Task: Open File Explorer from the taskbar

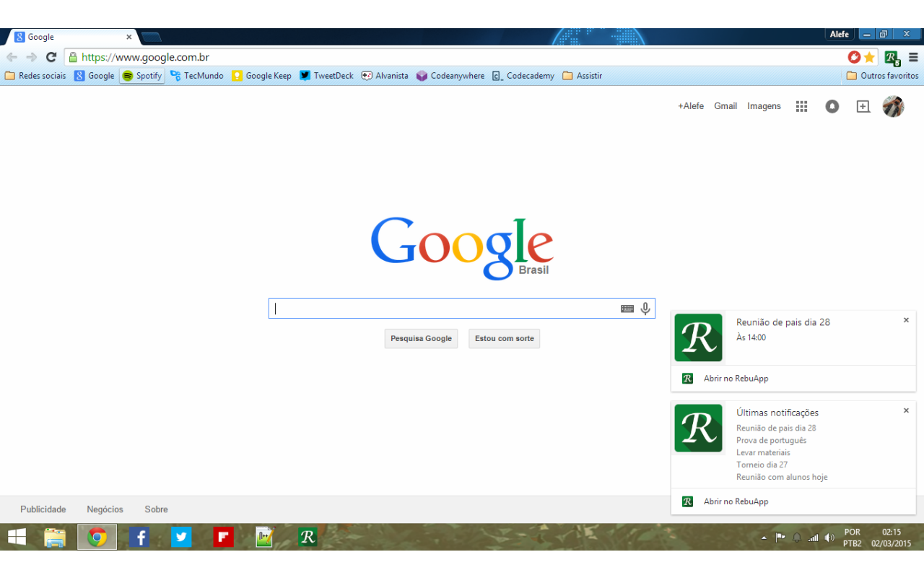Action: click(x=55, y=537)
